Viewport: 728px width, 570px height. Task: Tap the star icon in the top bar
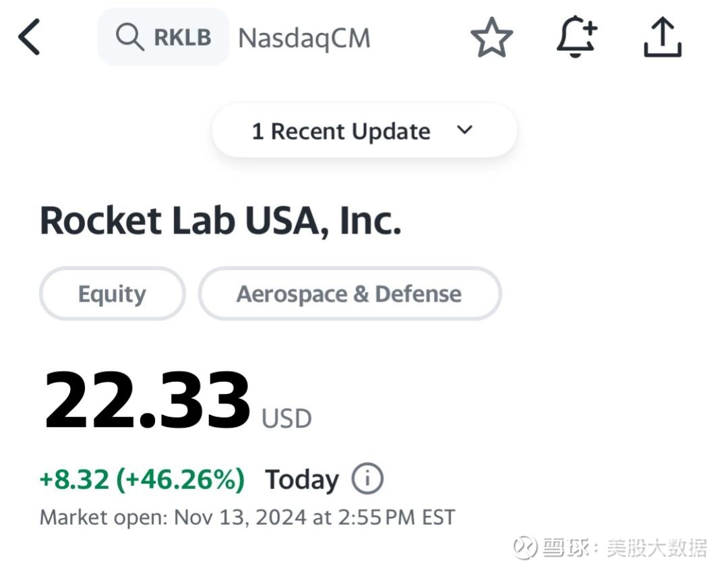pos(493,38)
